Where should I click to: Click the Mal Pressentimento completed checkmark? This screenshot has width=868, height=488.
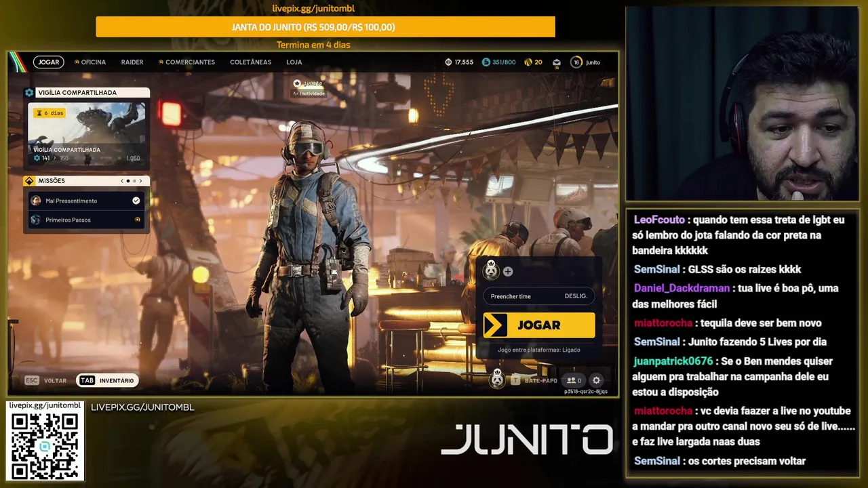[136, 201]
